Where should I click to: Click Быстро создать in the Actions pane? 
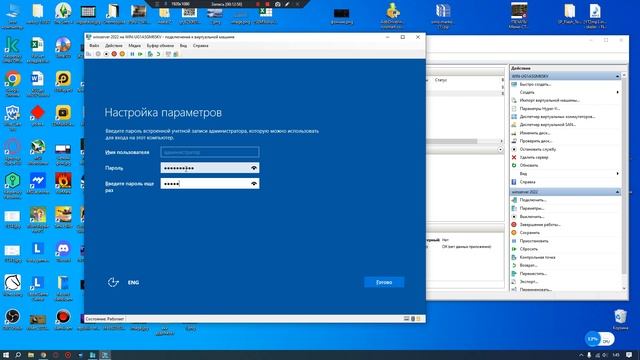[x=535, y=84]
